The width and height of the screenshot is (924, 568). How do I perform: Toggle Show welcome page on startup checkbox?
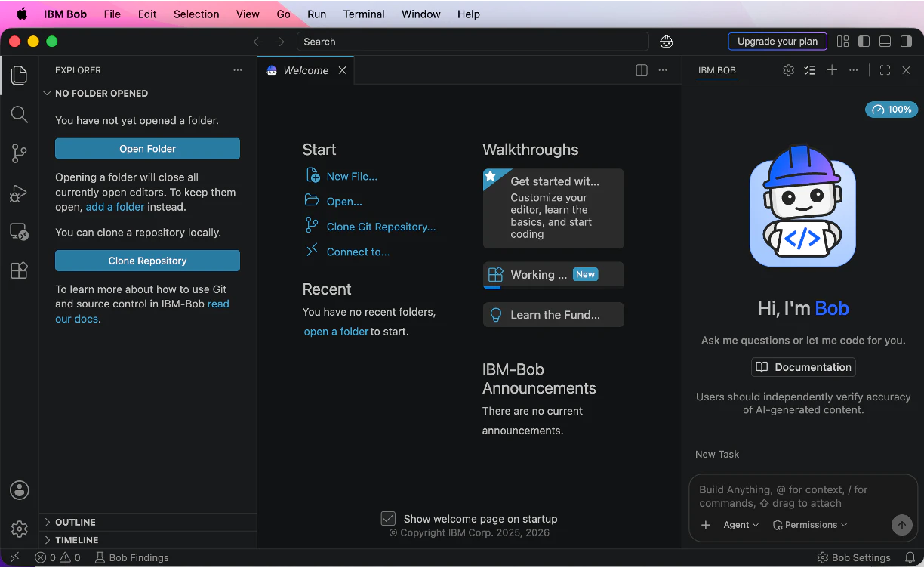388,519
